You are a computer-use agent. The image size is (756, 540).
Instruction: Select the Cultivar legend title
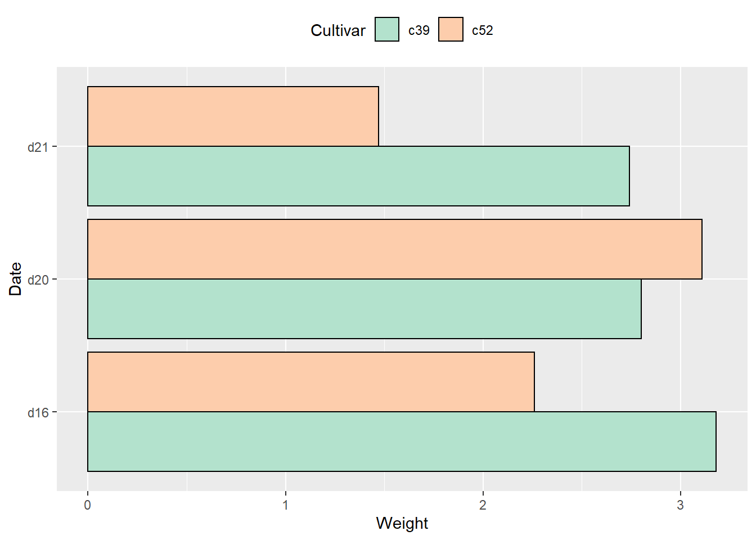[337, 30]
